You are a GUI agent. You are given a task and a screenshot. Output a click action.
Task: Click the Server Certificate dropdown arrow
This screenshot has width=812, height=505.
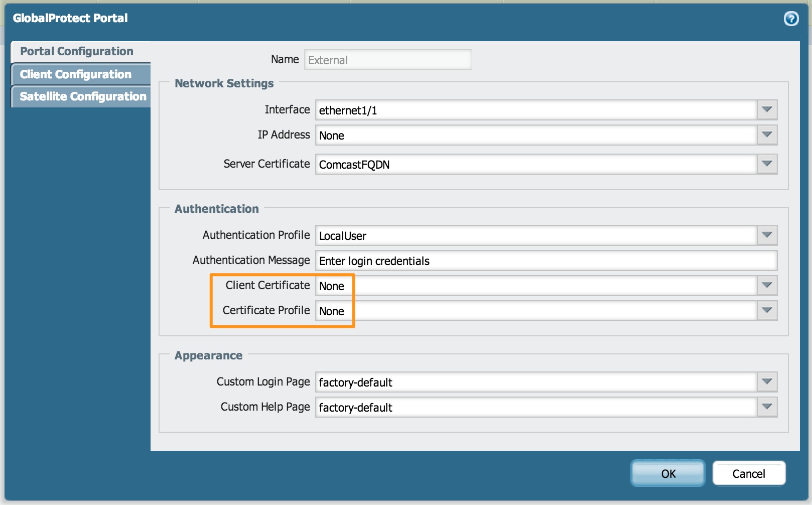click(767, 164)
